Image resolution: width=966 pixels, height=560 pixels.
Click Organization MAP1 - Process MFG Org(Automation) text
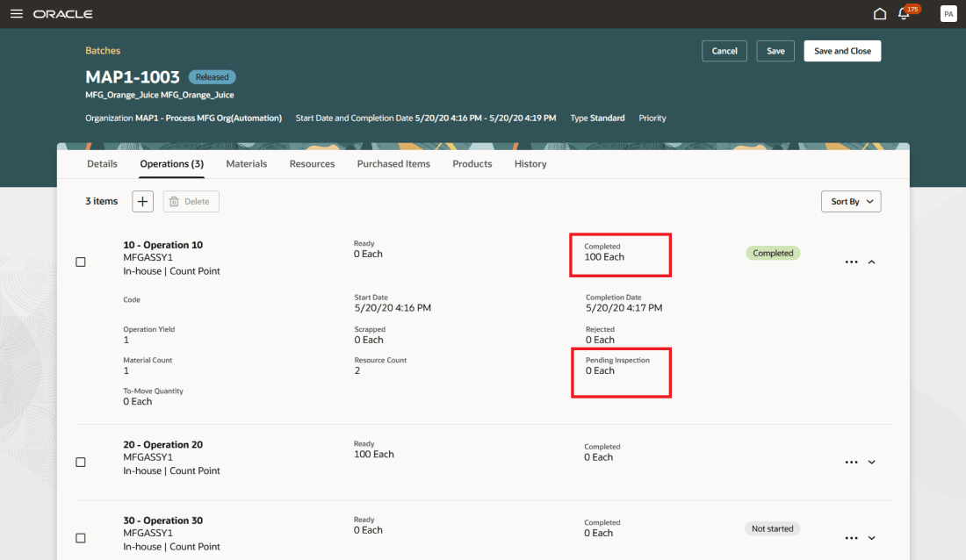[x=184, y=118]
